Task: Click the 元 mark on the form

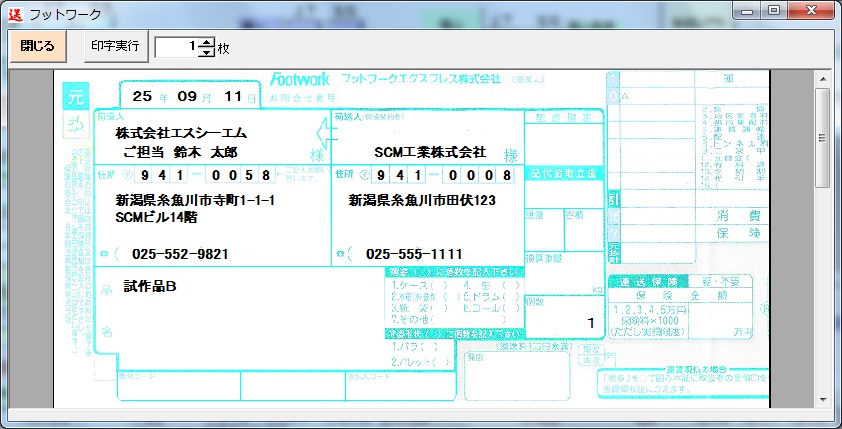Action: (75, 98)
